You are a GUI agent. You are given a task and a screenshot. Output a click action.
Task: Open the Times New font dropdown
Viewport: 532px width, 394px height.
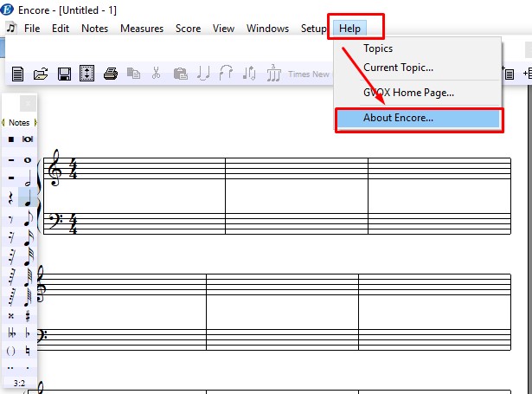click(x=309, y=74)
